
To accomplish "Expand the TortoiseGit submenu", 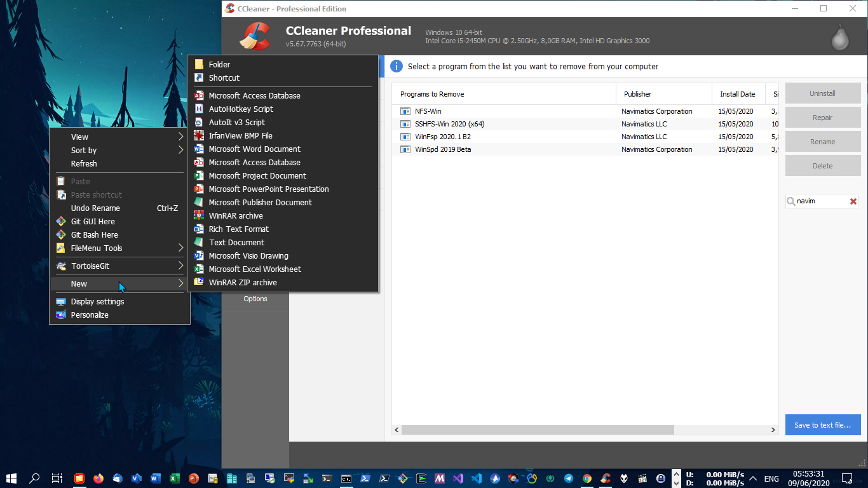I will 119,266.
